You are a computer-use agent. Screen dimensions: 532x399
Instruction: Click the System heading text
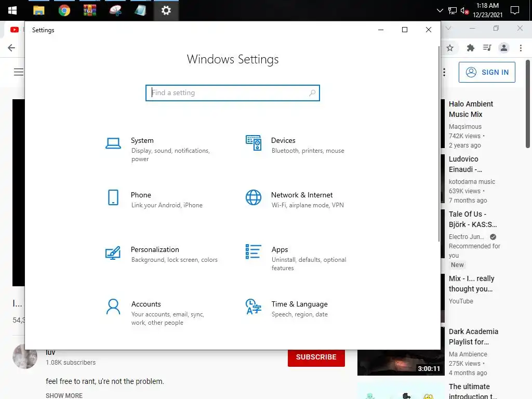coord(142,140)
